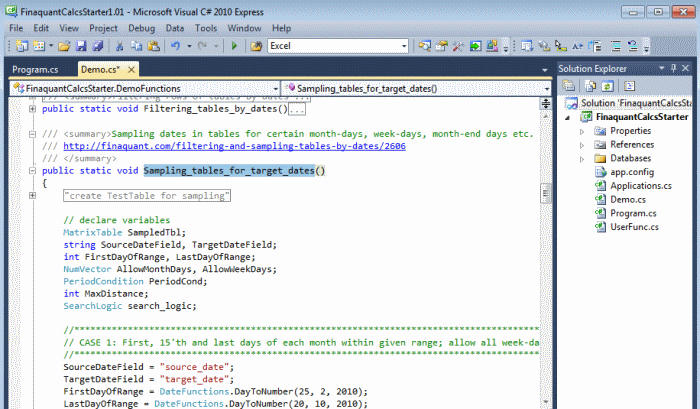700x409 pixels.
Task: Toggle auto-hide pin on Solution Explorer
Action: [674, 68]
